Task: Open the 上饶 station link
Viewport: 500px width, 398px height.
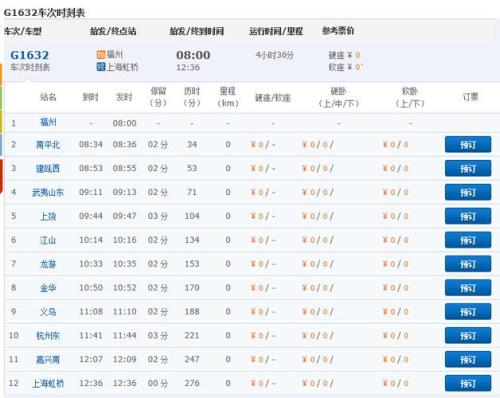Action: click(48, 216)
